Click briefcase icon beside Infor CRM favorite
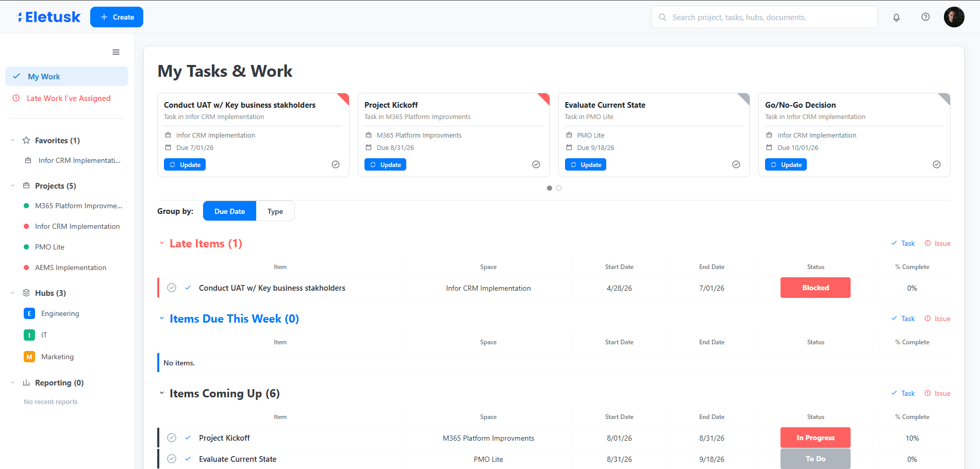Viewport: 980px width, 469px height. click(x=28, y=160)
